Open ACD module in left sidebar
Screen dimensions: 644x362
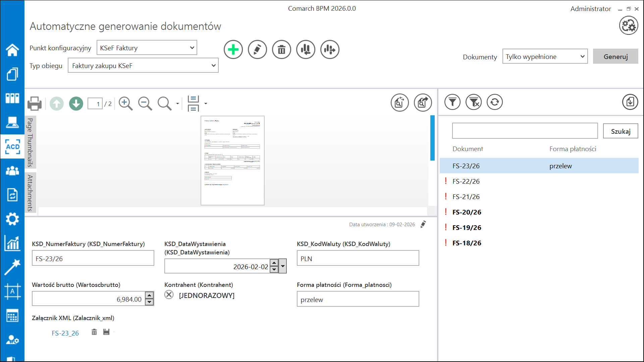(12, 146)
